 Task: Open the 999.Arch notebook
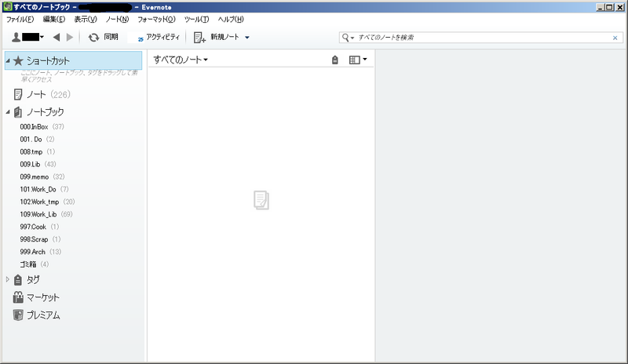(41, 252)
